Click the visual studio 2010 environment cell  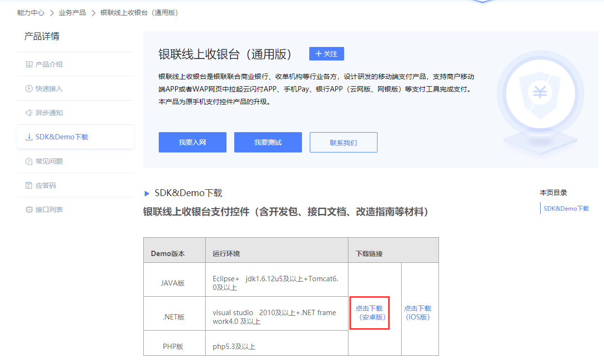pyautogui.click(x=277, y=314)
